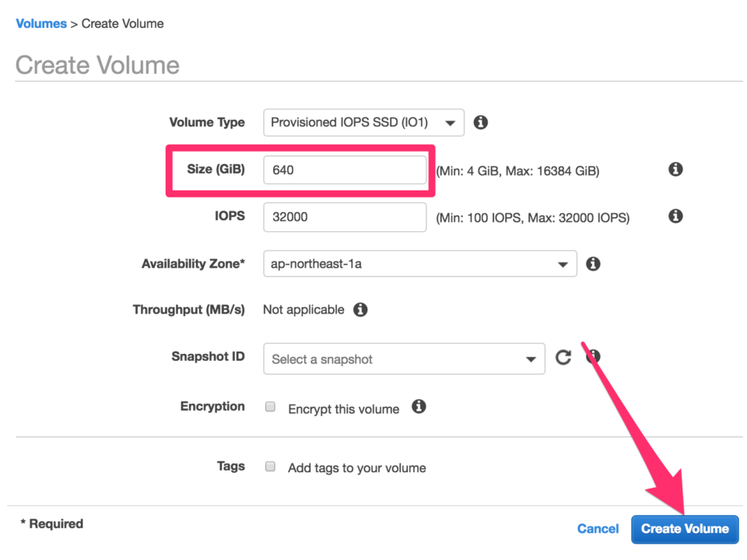
Task: Refresh the snapshot list
Action: pos(563,357)
